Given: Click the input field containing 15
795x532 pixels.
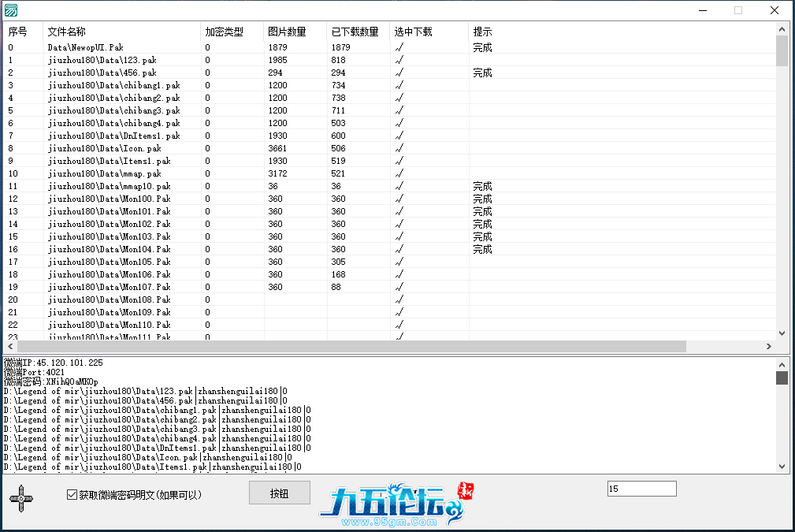Looking at the screenshot, I should (x=641, y=489).
